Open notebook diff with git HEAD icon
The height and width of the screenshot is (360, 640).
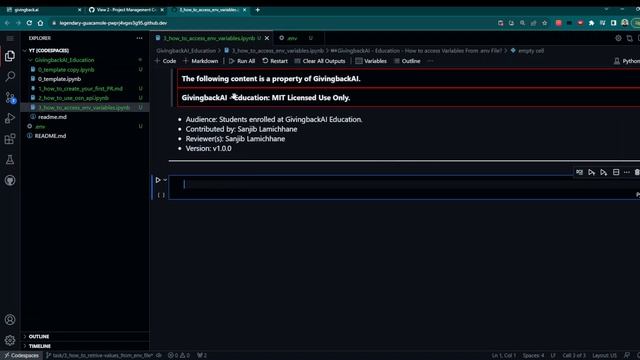pos(629,38)
